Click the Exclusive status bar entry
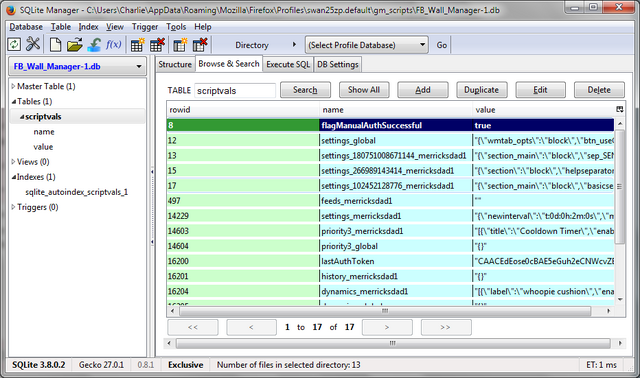The height and width of the screenshot is (378, 640). [186, 365]
